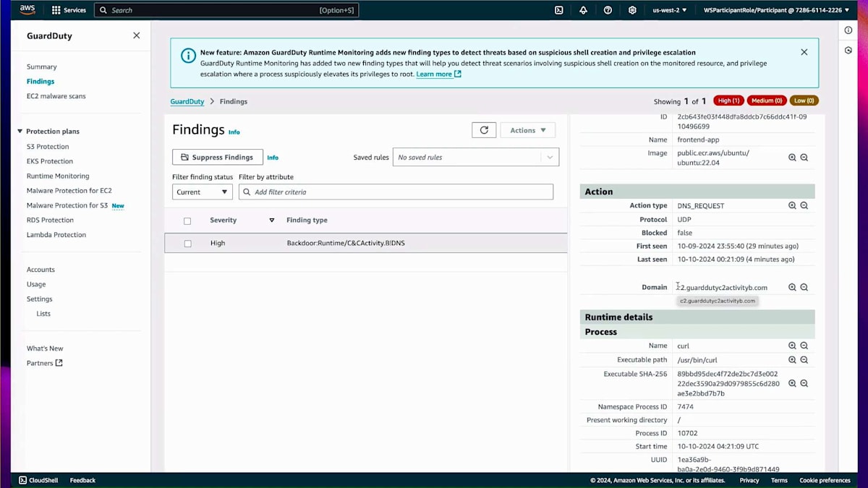Filter by the High (1) badge
The height and width of the screenshot is (488, 868).
pyautogui.click(x=728, y=101)
